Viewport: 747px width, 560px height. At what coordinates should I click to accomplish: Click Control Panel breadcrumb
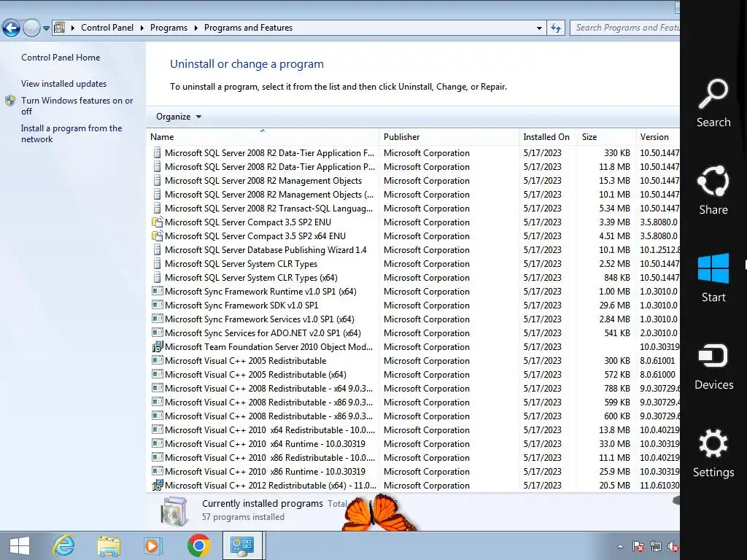click(x=107, y=28)
